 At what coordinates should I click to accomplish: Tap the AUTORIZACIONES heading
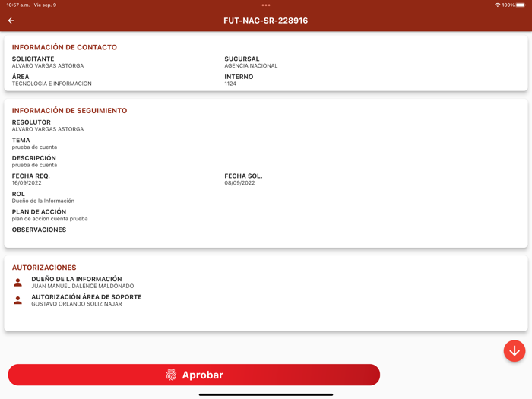pos(44,268)
